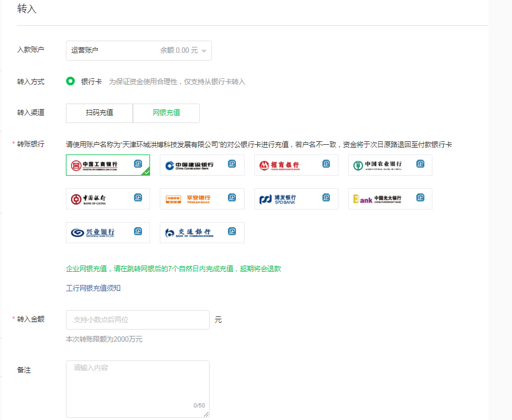Choose Bank of Communications (交通银行) card

point(202,233)
